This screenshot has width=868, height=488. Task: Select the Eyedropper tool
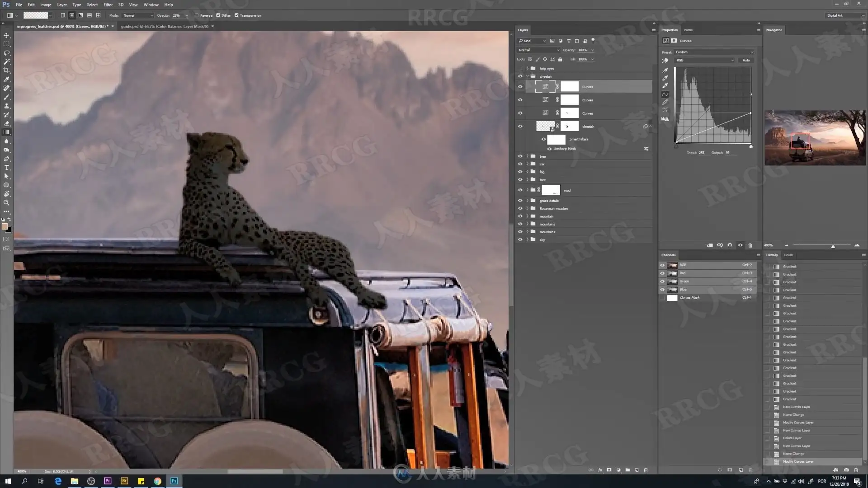pos(6,79)
